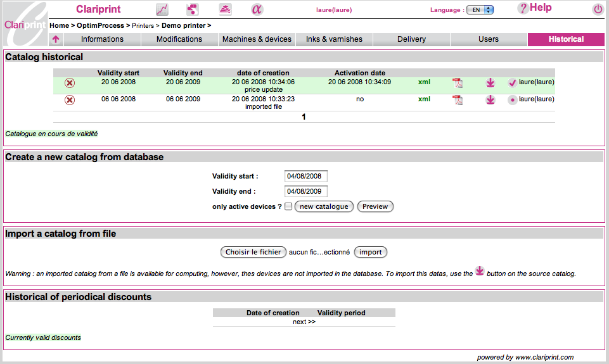Click the network nodes icon in header
This screenshot has height=364, width=609.
pos(193,9)
